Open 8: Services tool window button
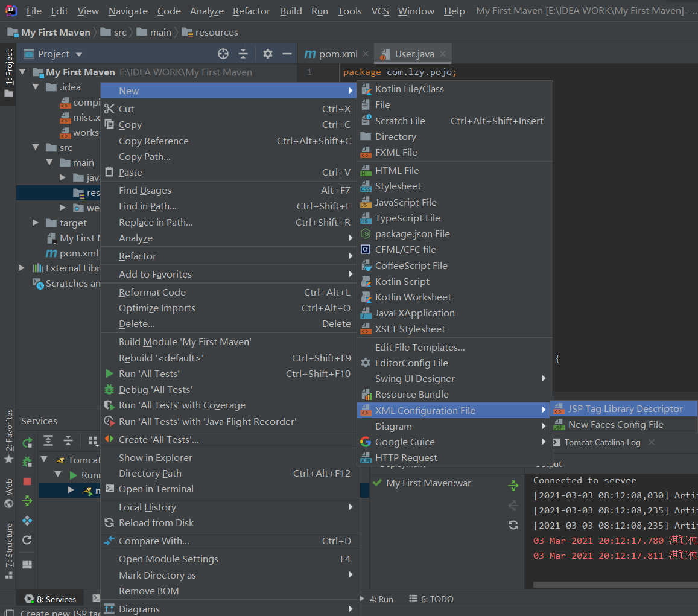Viewport: 698px width, 616px height. [x=51, y=599]
